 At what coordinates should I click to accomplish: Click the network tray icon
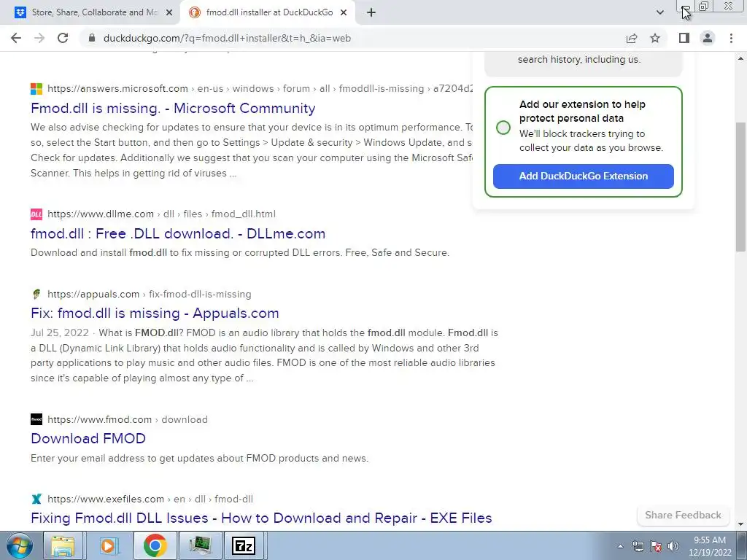pyautogui.click(x=638, y=546)
